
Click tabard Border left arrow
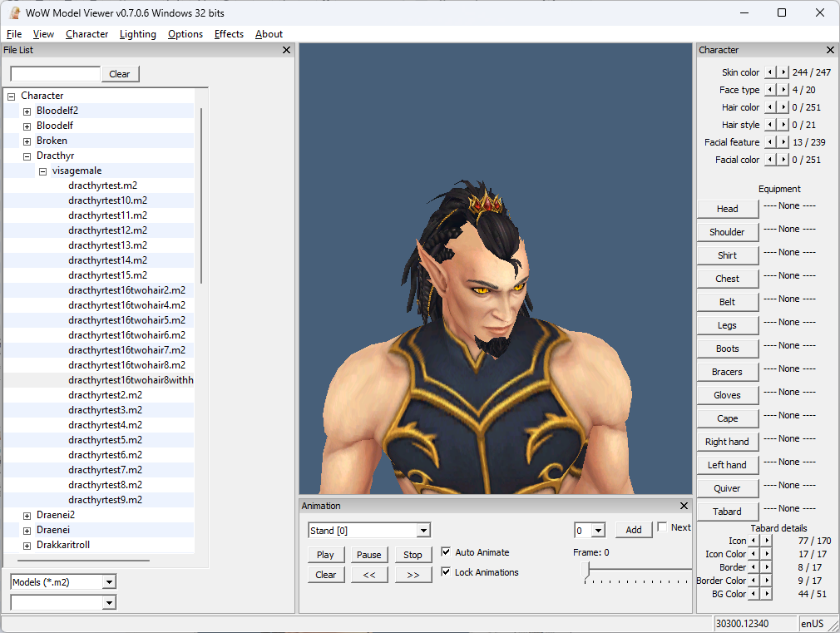tap(754, 567)
